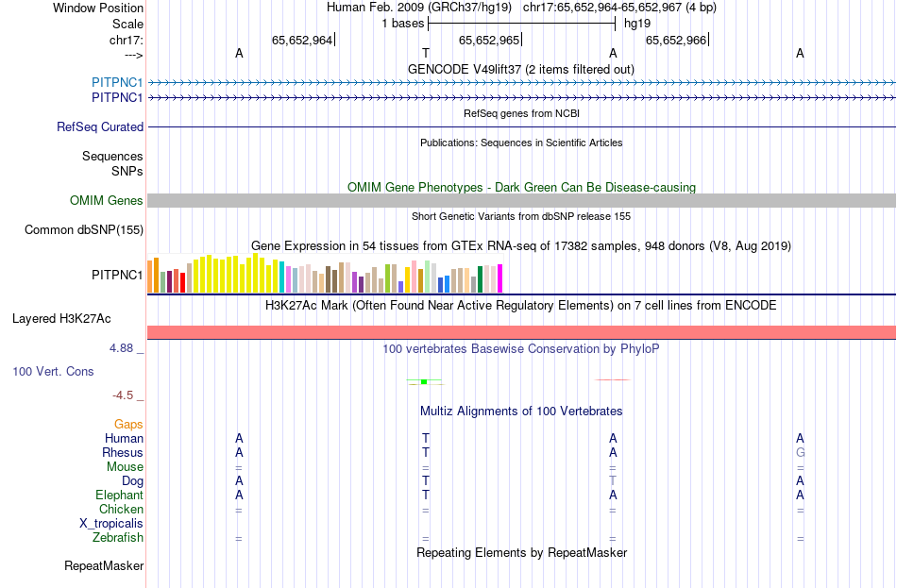Select the Human species row label
Image resolution: width=897 pixels, height=588 pixels.
[124, 439]
